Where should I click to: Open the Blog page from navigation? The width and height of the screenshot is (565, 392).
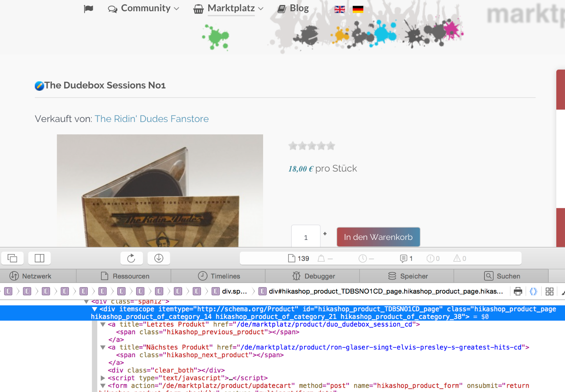293,8
